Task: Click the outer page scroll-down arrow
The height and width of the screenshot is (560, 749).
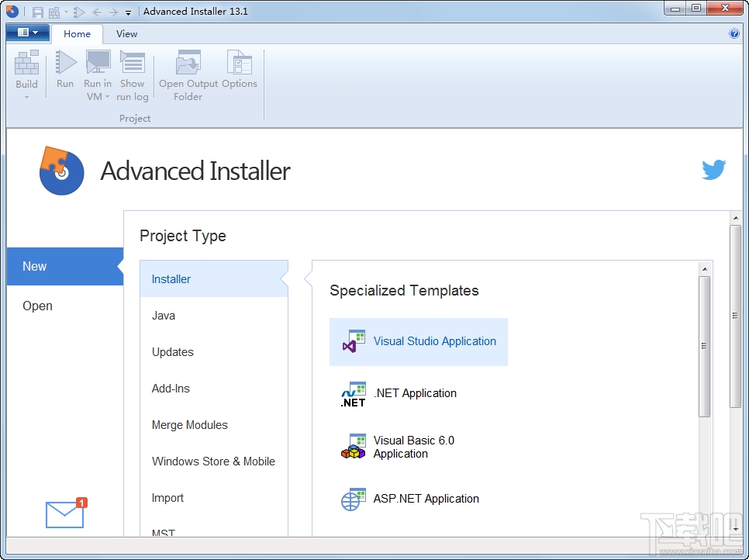Action: (x=736, y=530)
